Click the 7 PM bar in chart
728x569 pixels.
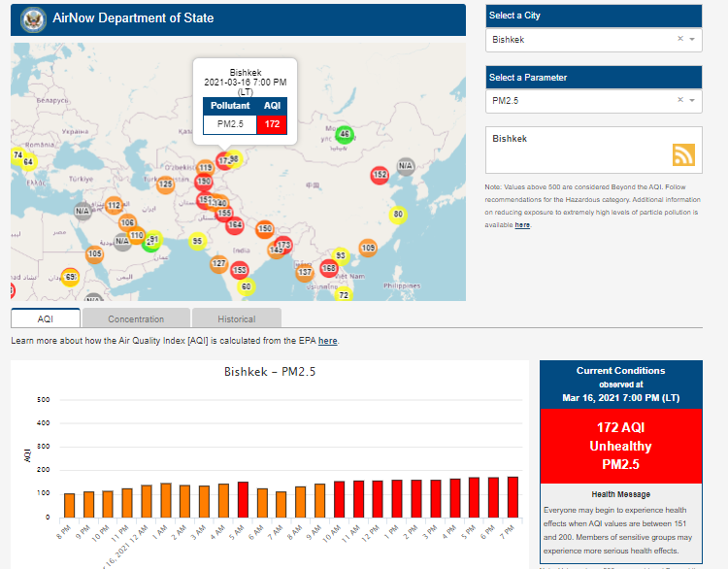[x=513, y=497]
